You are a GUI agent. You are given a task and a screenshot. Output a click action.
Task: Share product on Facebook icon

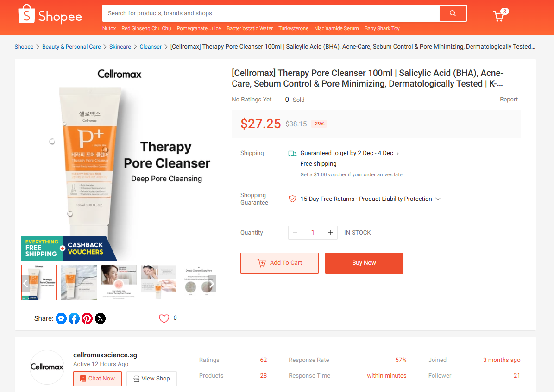point(74,318)
